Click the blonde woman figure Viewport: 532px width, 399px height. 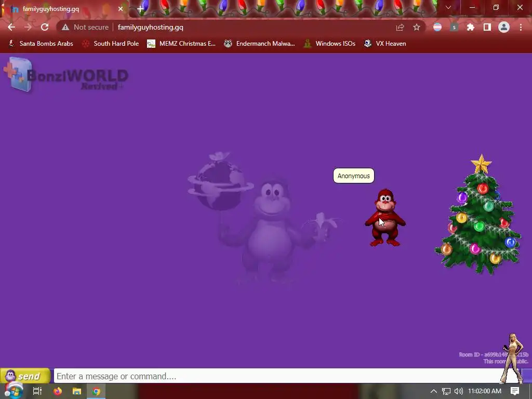point(513,358)
